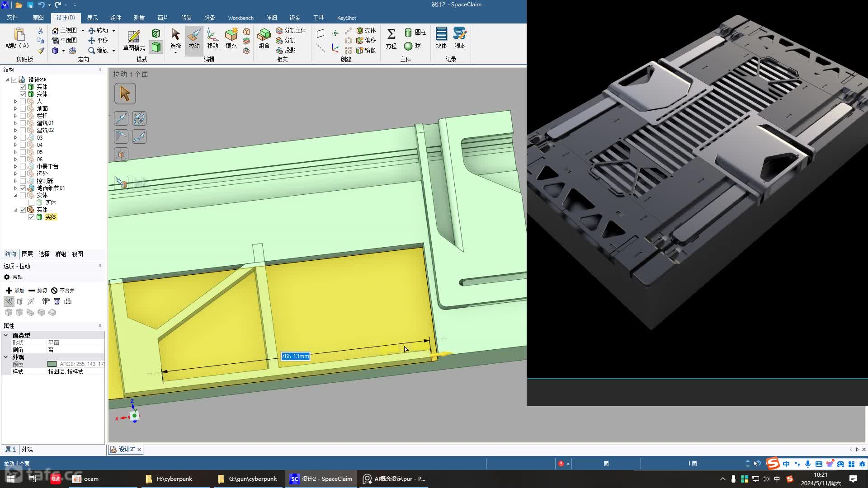Collapse the 面类型 property group

6,335
